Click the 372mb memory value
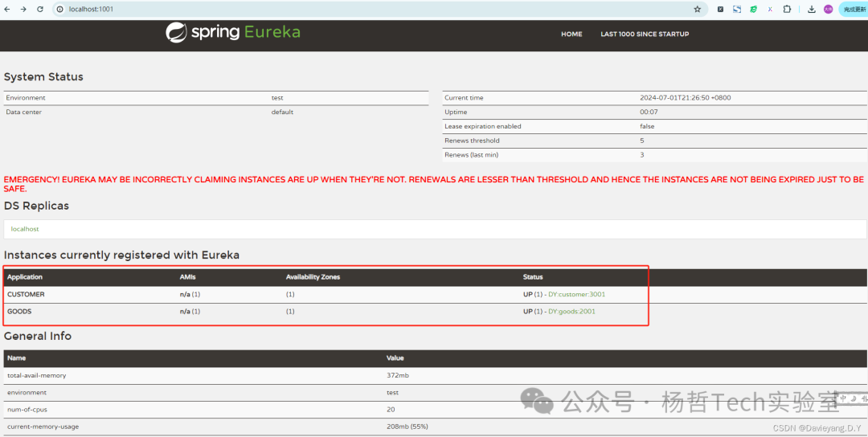Viewport: 868px width, 437px height. (x=398, y=376)
